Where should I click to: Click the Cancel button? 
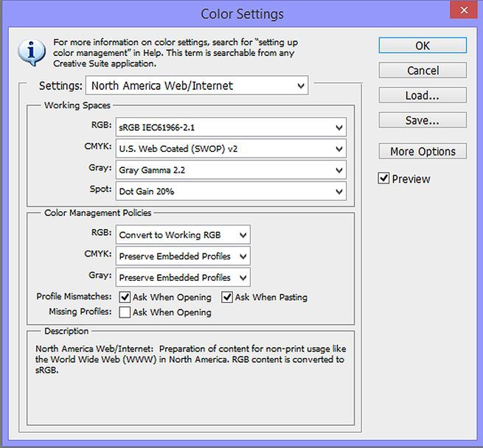[423, 71]
